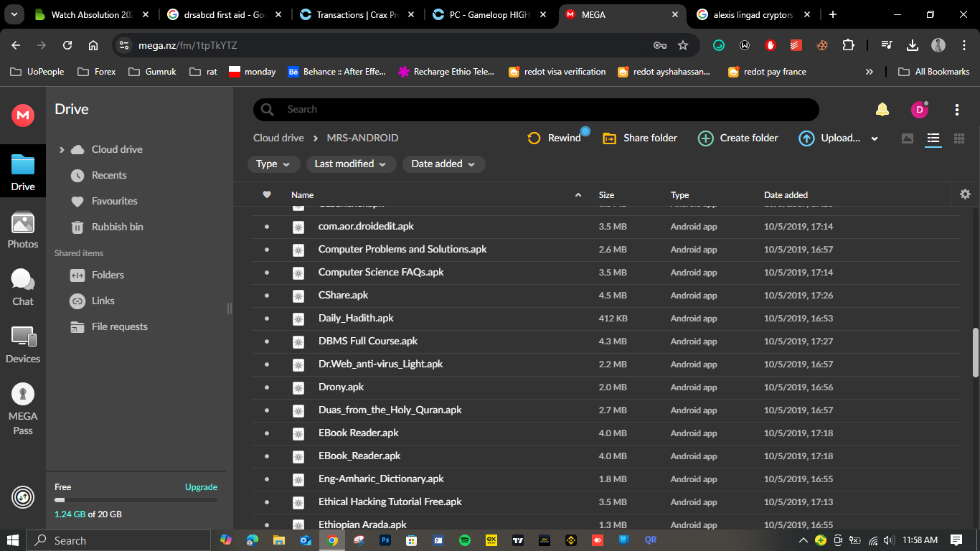The width and height of the screenshot is (980, 551).
Task: Click the Rewind icon button
Action: coord(534,138)
